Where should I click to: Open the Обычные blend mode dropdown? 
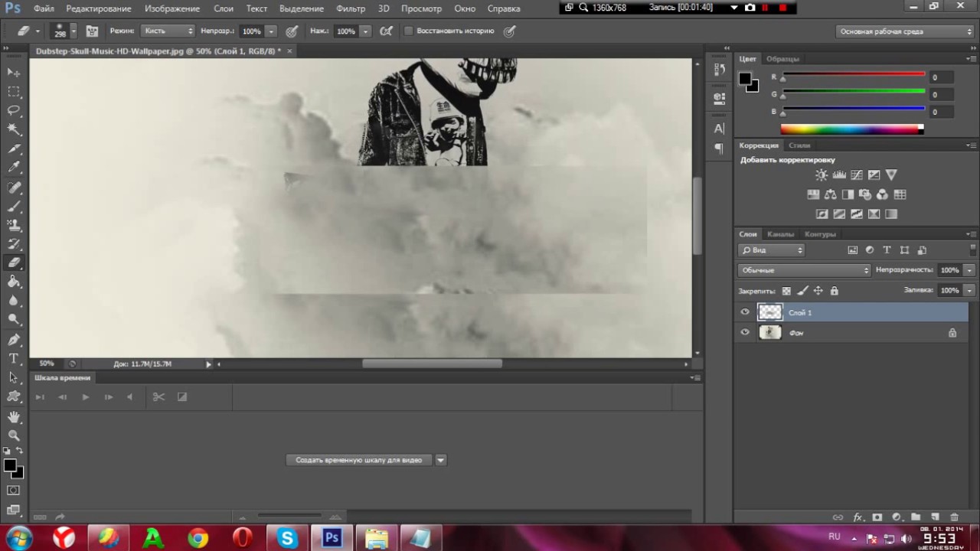805,270
